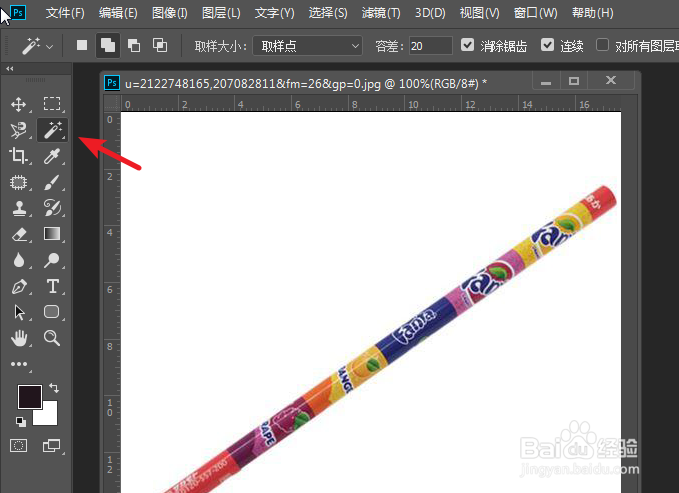The height and width of the screenshot is (493, 679).
Task: Open the 文件(F) menu
Action: 65,13
